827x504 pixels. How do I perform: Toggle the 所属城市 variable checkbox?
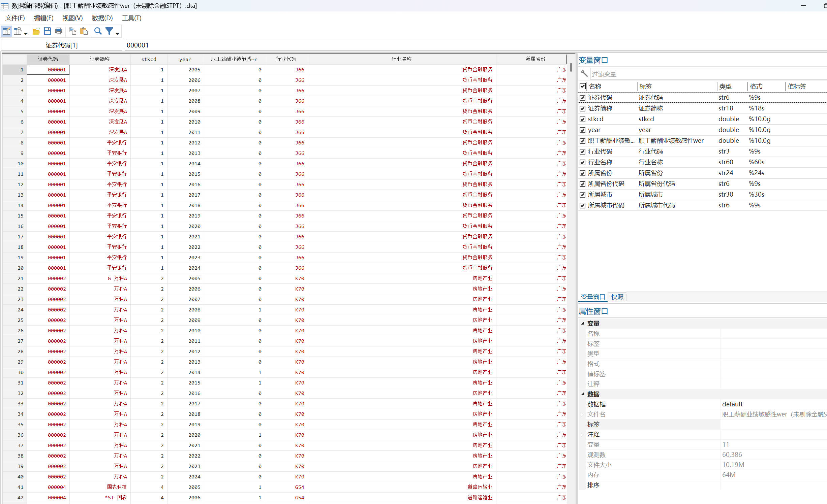[x=582, y=195]
